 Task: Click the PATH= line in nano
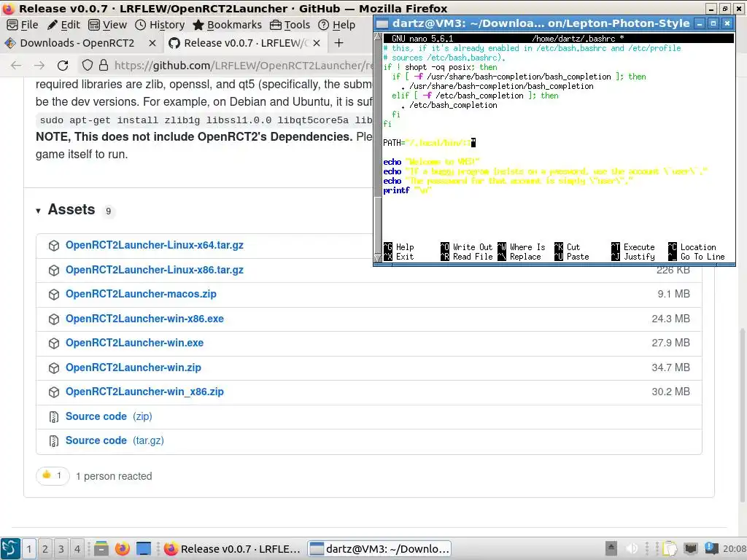pyautogui.click(x=429, y=143)
